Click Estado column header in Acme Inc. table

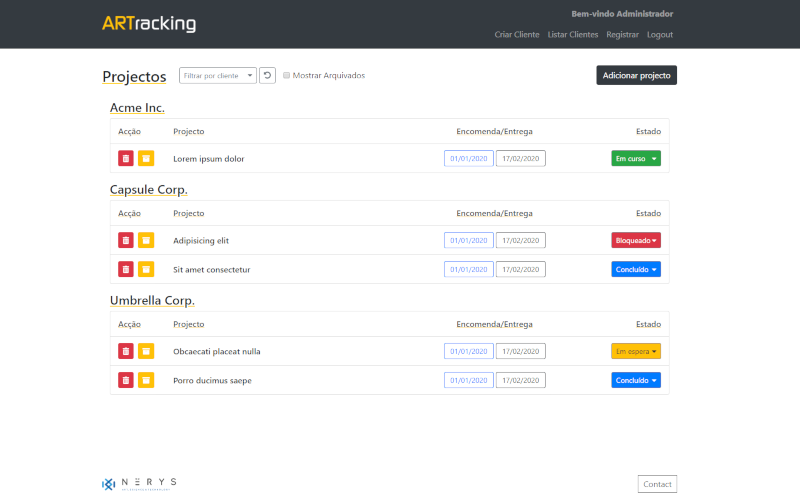[648, 132]
